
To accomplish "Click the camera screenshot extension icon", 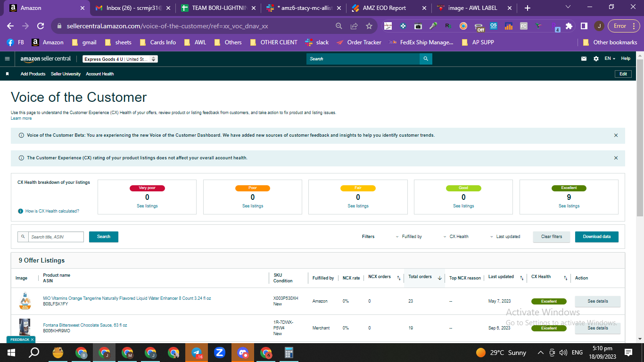I will (418, 26).
